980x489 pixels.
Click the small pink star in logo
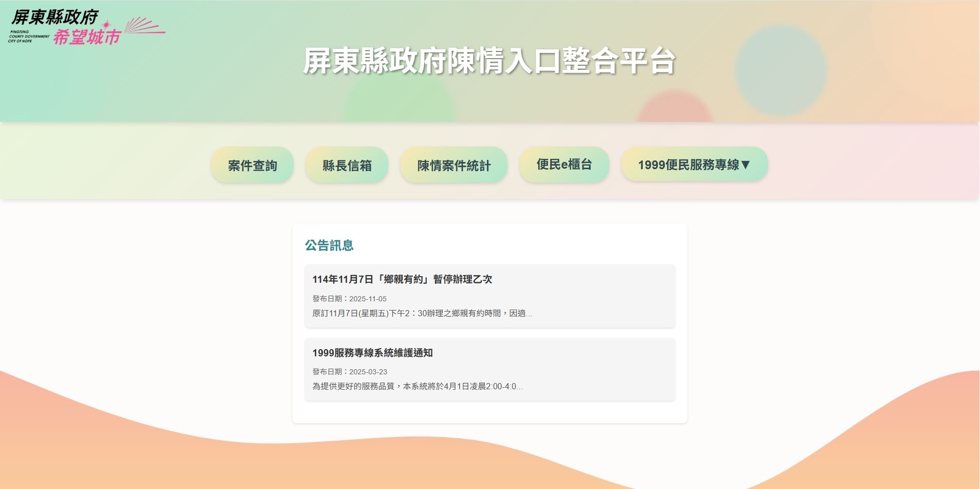[x=106, y=24]
